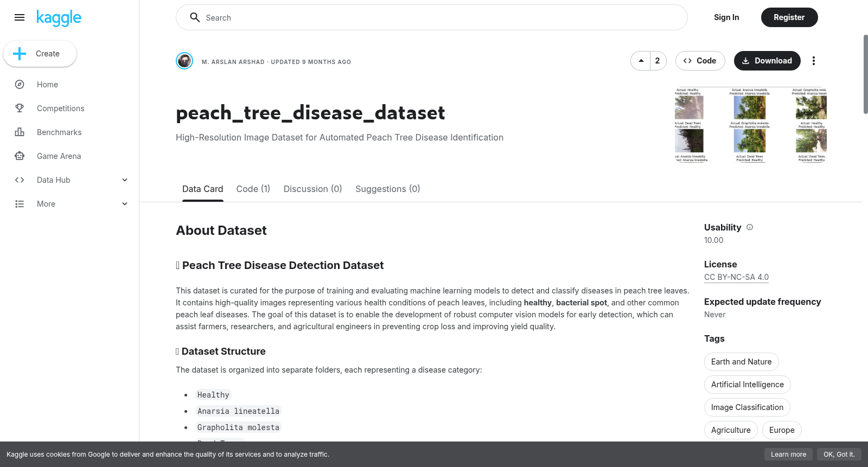This screenshot has width=868, height=467.
Task: Open the Create dropdown button
Action: 40,54
